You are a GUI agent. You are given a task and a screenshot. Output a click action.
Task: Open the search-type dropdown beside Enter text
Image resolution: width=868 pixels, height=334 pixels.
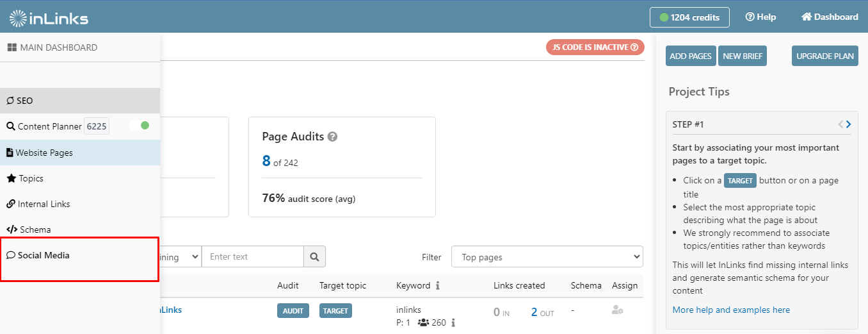tap(181, 256)
